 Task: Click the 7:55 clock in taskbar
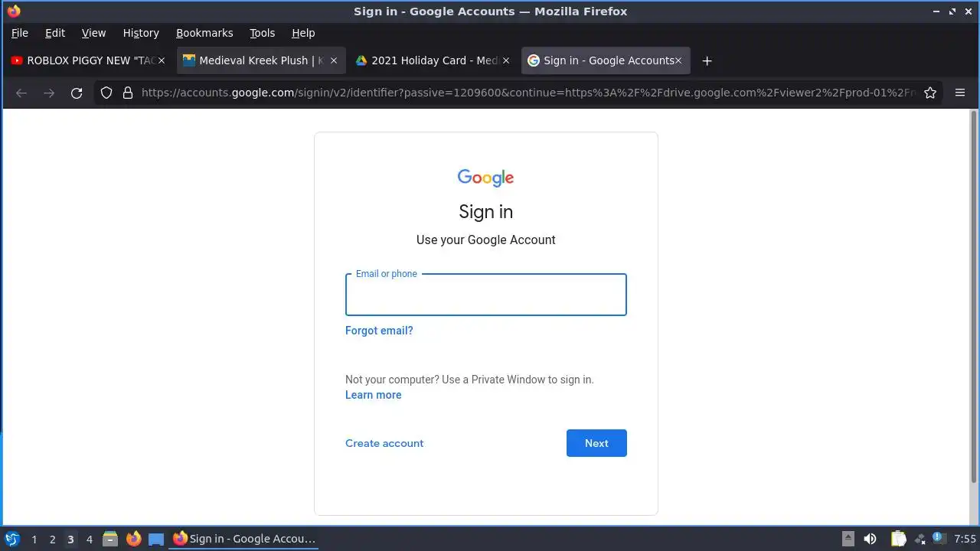965,539
